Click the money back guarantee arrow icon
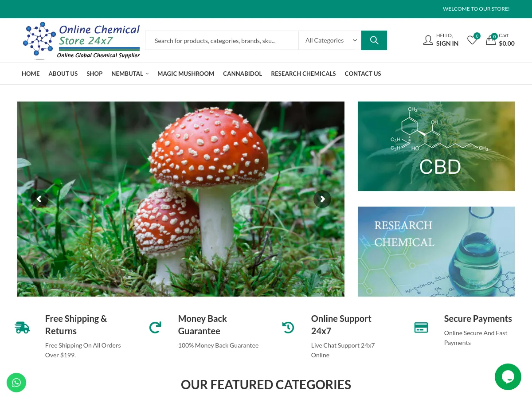Screen dimensions: 532x399 155,327
